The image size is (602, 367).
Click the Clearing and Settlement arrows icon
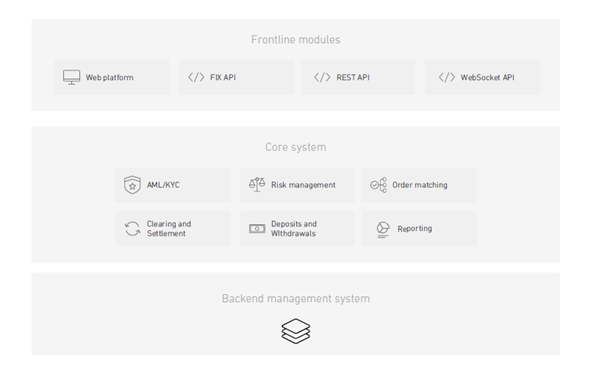[x=132, y=229]
